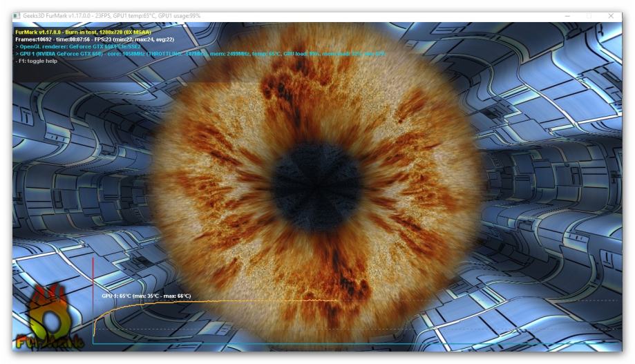The image size is (635, 364).
Task: Click the FurMark window icon in title bar
Action: tap(17, 16)
